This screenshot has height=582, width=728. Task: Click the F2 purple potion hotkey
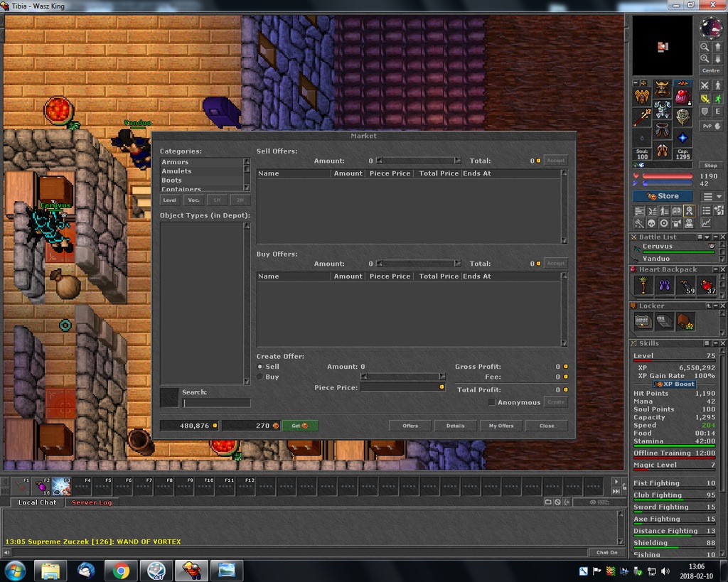tap(41, 486)
